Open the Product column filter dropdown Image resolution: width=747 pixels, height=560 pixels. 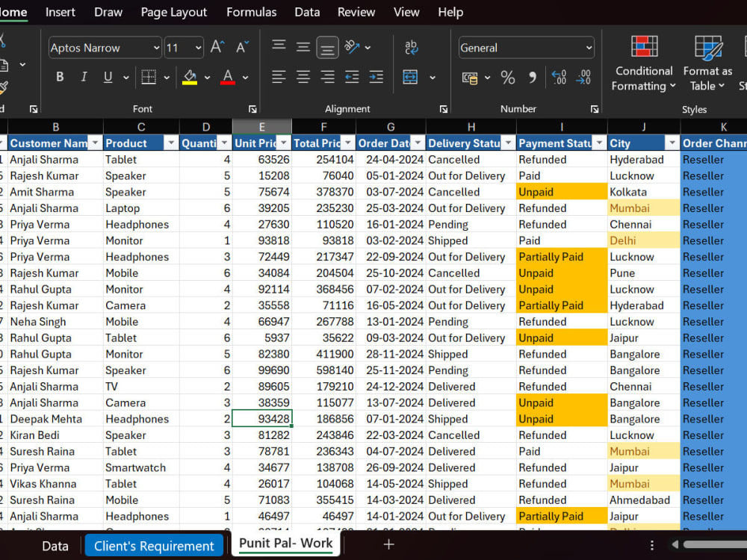(x=171, y=143)
